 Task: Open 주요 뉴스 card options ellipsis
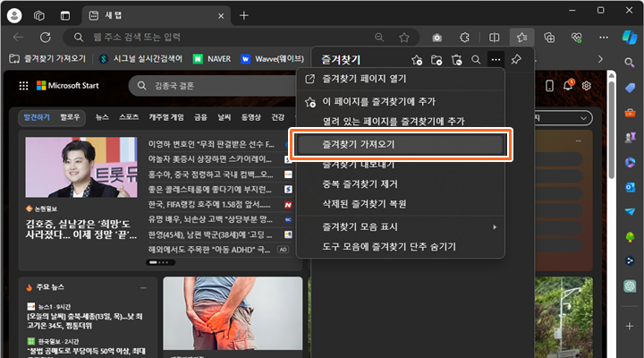(143, 288)
